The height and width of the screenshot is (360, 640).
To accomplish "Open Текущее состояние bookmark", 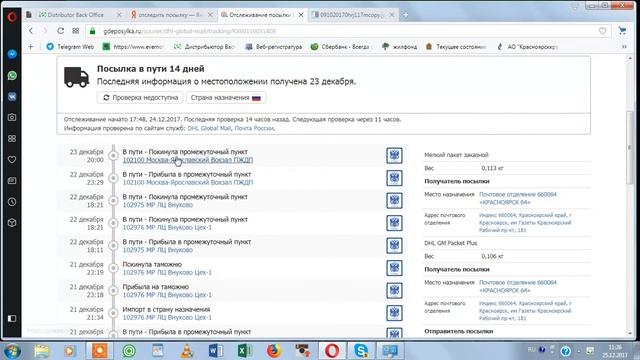I will click(456, 47).
